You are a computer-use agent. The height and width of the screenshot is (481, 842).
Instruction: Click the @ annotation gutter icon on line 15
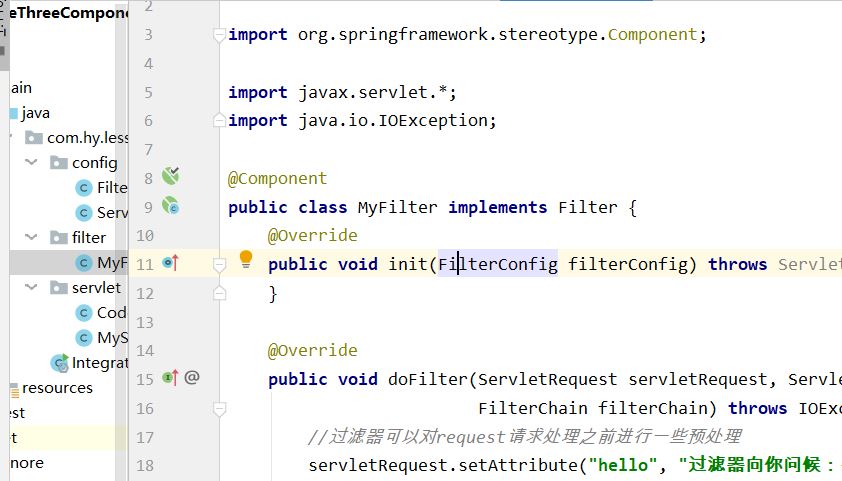point(192,377)
